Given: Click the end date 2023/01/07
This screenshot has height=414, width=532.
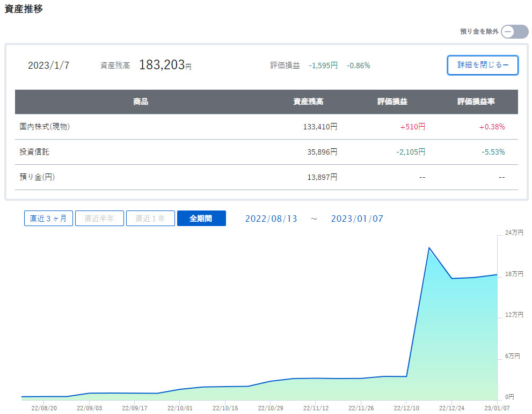Looking at the screenshot, I should tap(357, 219).
